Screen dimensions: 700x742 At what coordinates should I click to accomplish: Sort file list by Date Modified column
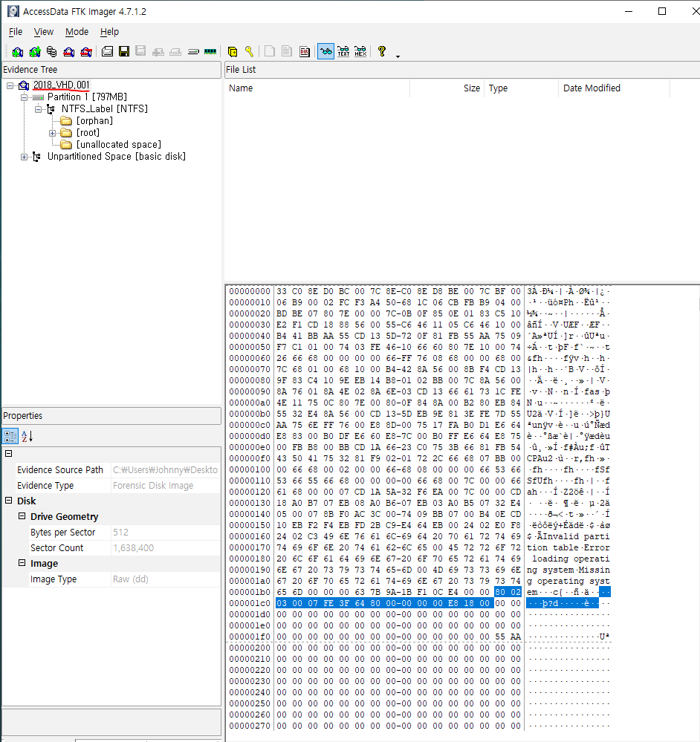pyautogui.click(x=615, y=88)
